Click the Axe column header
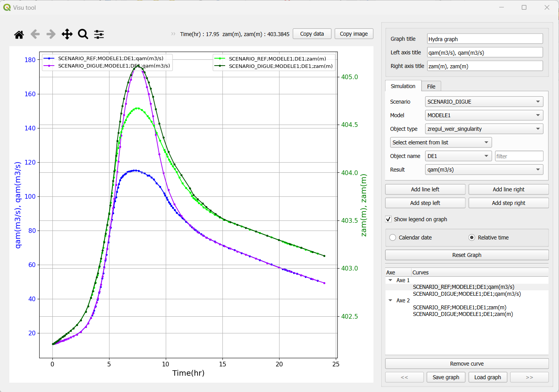Screen dimensions: 559x392 398,272
